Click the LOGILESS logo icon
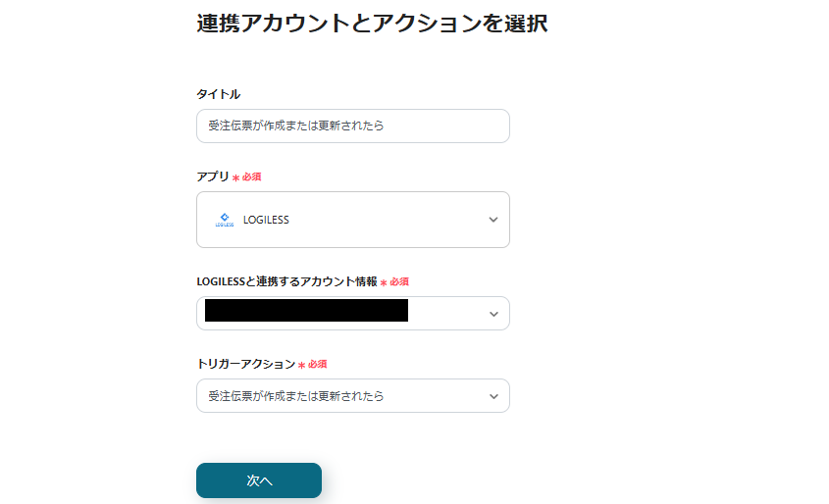The width and height of the screenshot is (829, 504). tap(225, 220)
